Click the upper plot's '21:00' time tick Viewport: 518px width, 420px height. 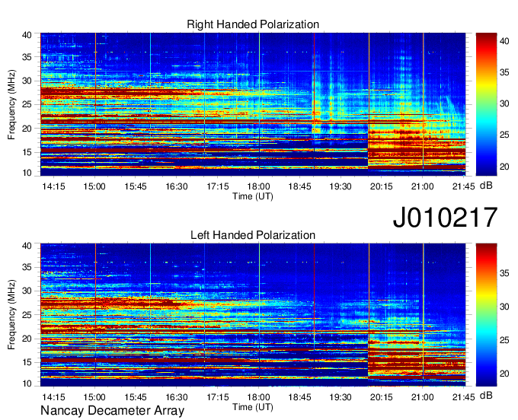pos(423,186)
